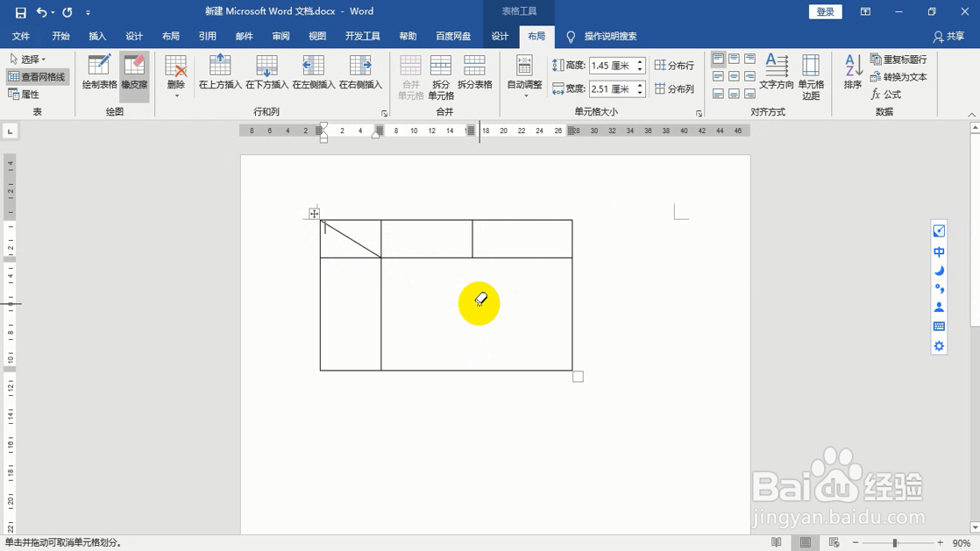Screen dimensions: 980x551
Task: Insert row above (在上方插入)
Action: (x=220, y=73)
